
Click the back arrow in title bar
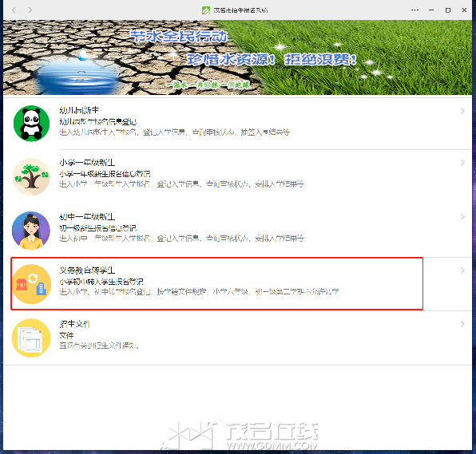pyautogui.click(x=14, y=10)
